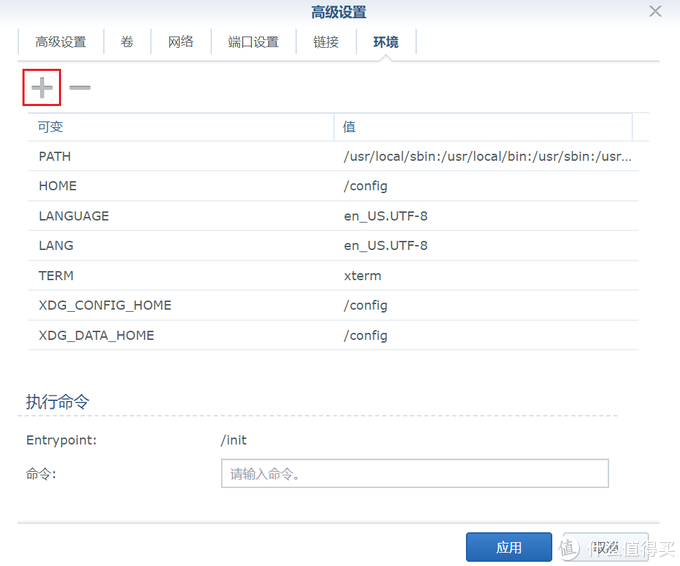
Task: Click the plus icon to add variable
Action: click(x=42, y=88)
